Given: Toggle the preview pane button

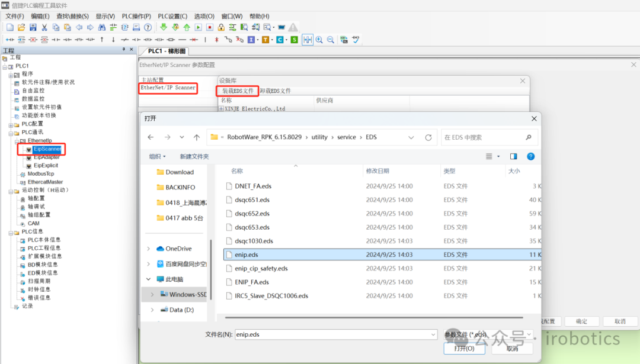Looking at the screenshot, I should tap(513, 156).
